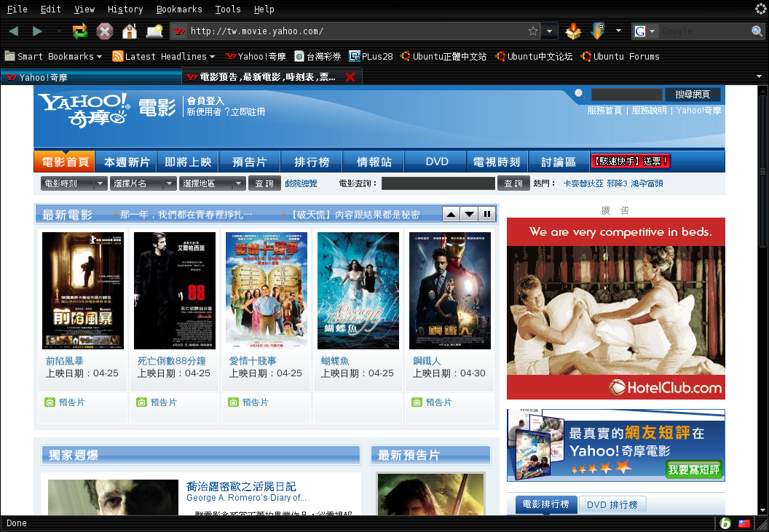The width and height of the screenshot is (769, 532).
Task: Click the green b status bar icon
Action: [725, 523]
